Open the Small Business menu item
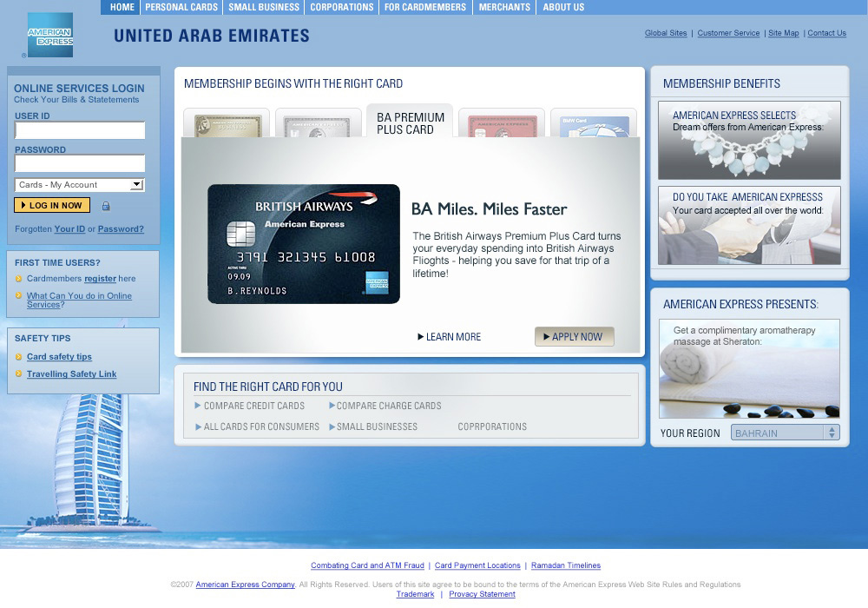 point(264,7)
